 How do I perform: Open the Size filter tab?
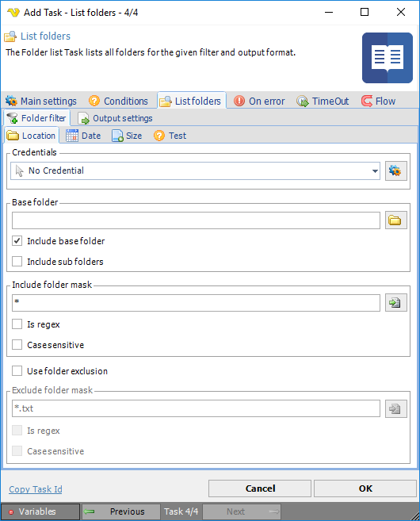[127, 136]
